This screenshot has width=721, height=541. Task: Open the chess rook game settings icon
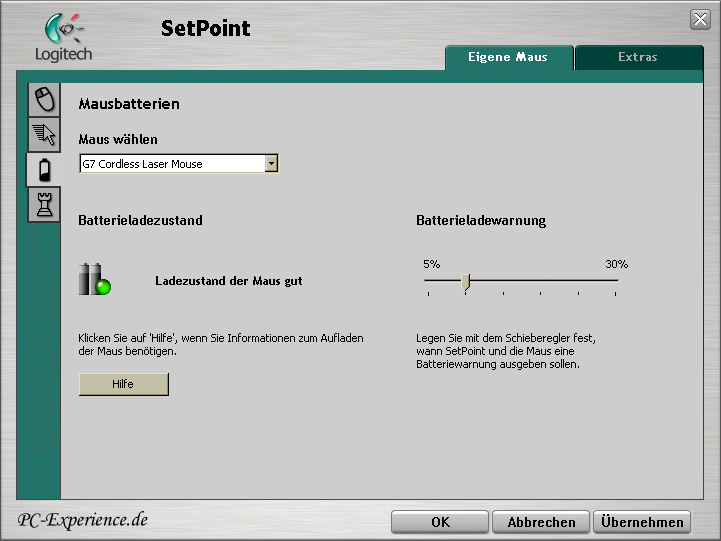(x=44, y=205)
